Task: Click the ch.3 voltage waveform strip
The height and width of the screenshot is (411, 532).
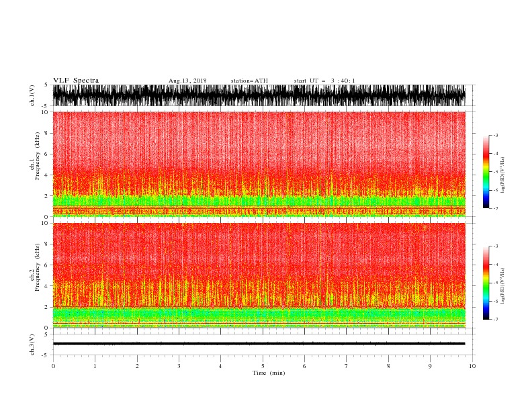Action: tap(259, 344)
